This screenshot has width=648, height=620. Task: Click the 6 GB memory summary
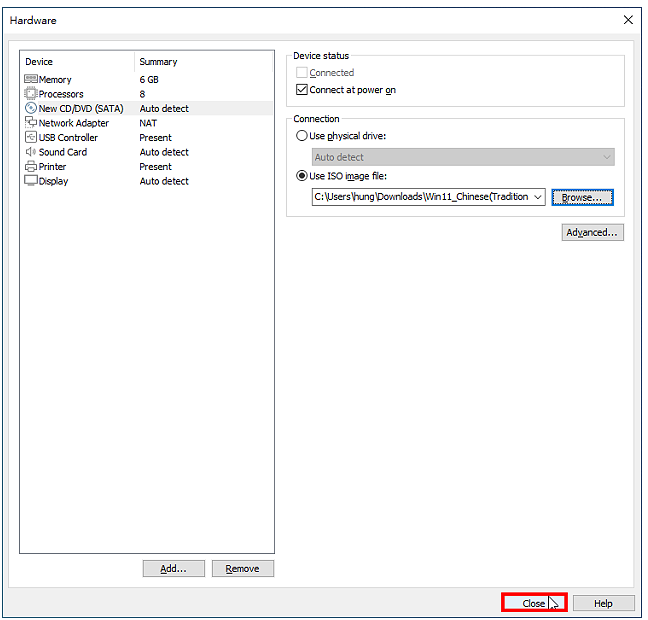(149, 79)
